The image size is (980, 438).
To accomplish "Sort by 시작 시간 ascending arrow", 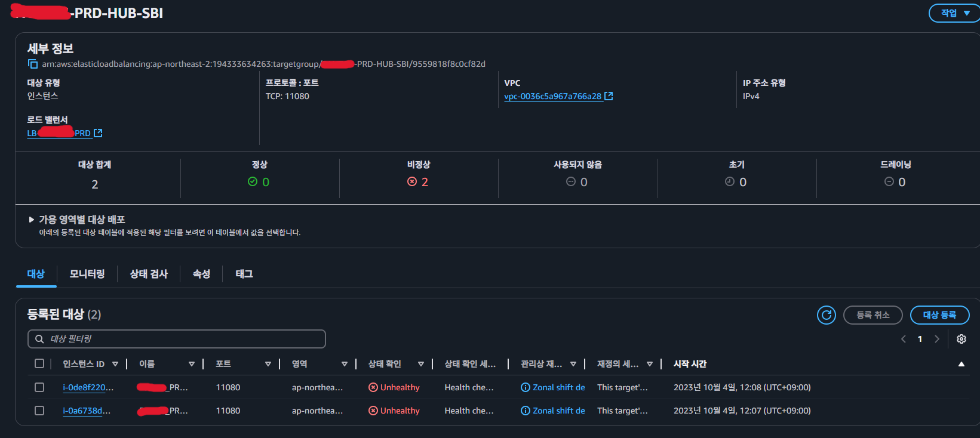I will pyautogui.click(x=961, y=364).
